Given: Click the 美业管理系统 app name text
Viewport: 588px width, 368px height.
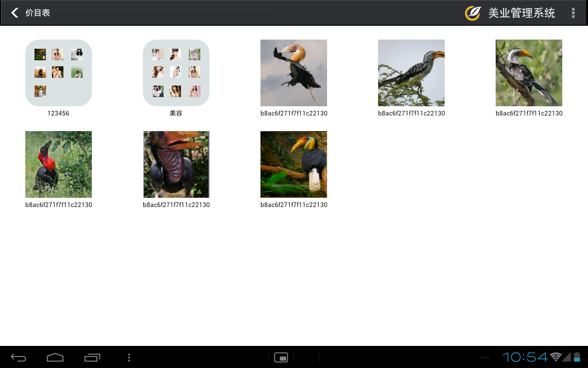Looking at the screenshot, I should pos(521,13).
